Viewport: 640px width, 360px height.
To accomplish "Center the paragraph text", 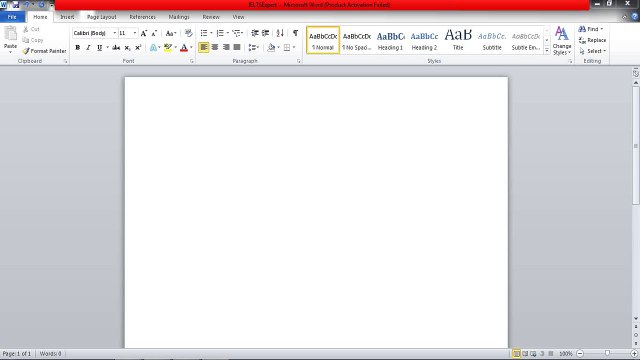I will [215, 48].
